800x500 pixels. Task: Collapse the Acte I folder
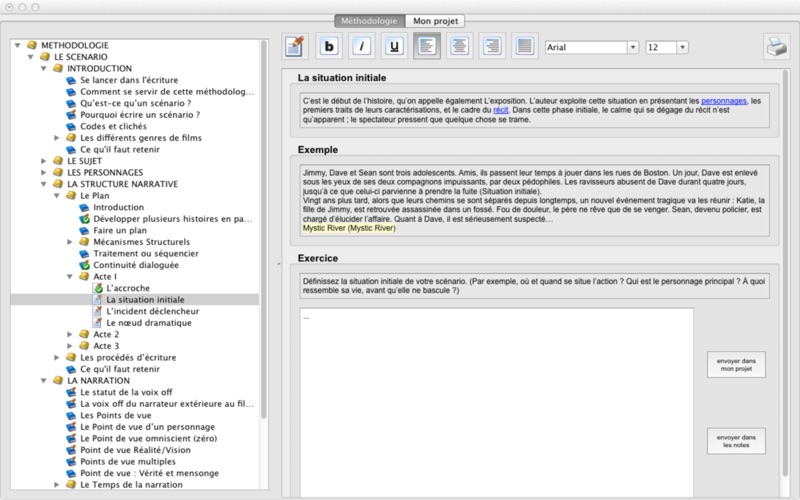click(70, 277)
